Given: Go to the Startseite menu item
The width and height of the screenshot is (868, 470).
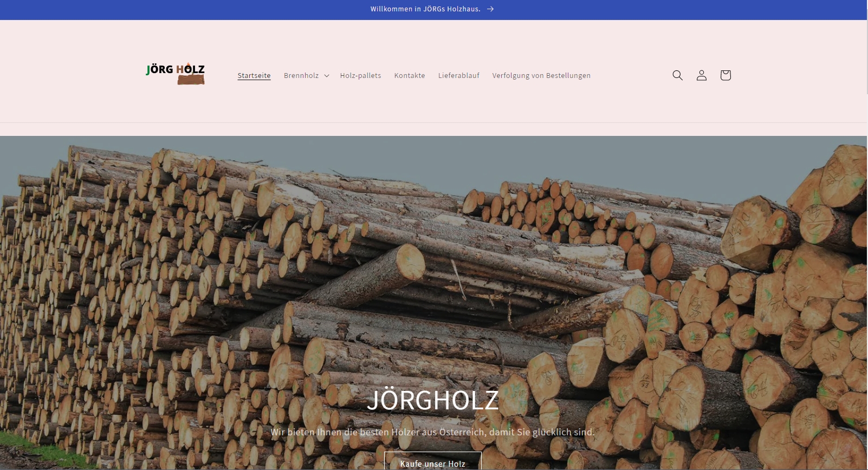Looking at the screenshot, I should tap(254, 76).
